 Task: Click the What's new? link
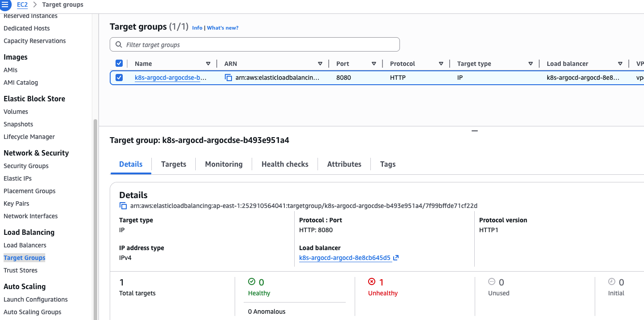click(x=223, y=28)
